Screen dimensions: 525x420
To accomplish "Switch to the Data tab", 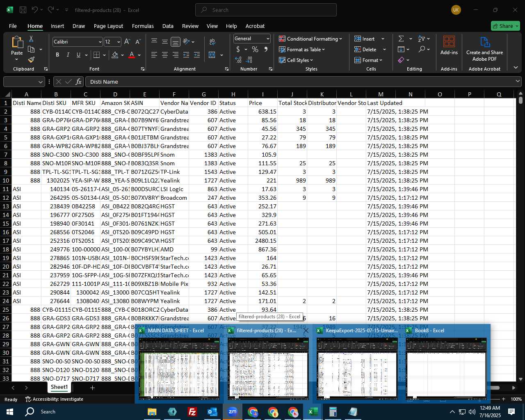I will pos(168,26).
